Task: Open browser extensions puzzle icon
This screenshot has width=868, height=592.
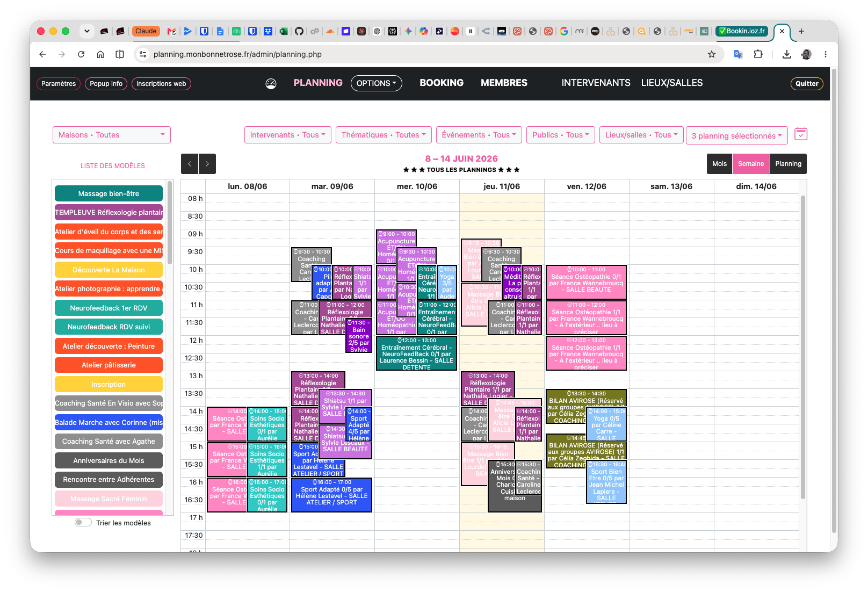Action: (758, 54)
